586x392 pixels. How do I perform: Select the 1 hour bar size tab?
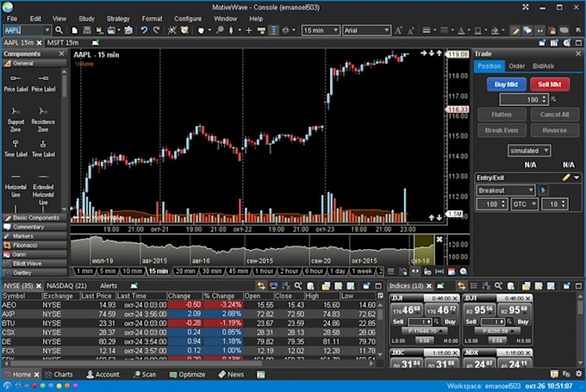(265, 271)
